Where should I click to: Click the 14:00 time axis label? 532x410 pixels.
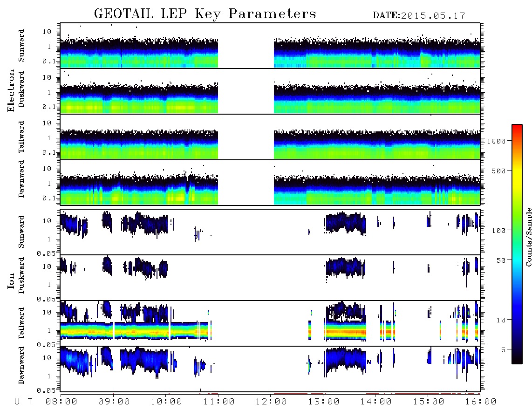376,402
